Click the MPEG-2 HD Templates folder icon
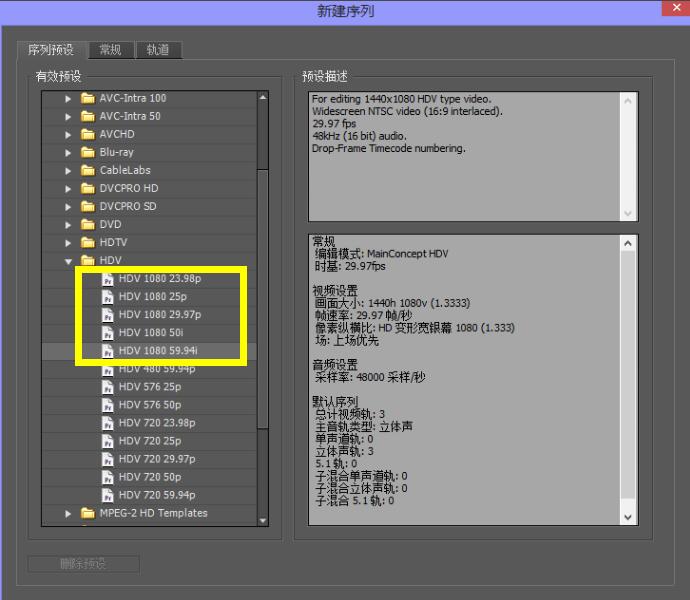The height and width of the screenshot is (600, 690). (x=88, y=513)
